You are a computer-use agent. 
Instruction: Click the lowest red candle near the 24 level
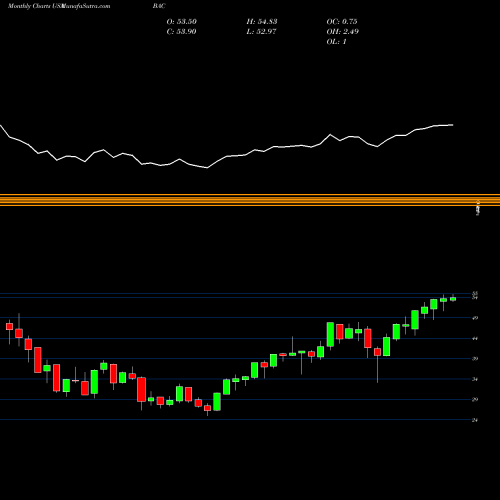(x=207, y=408)
